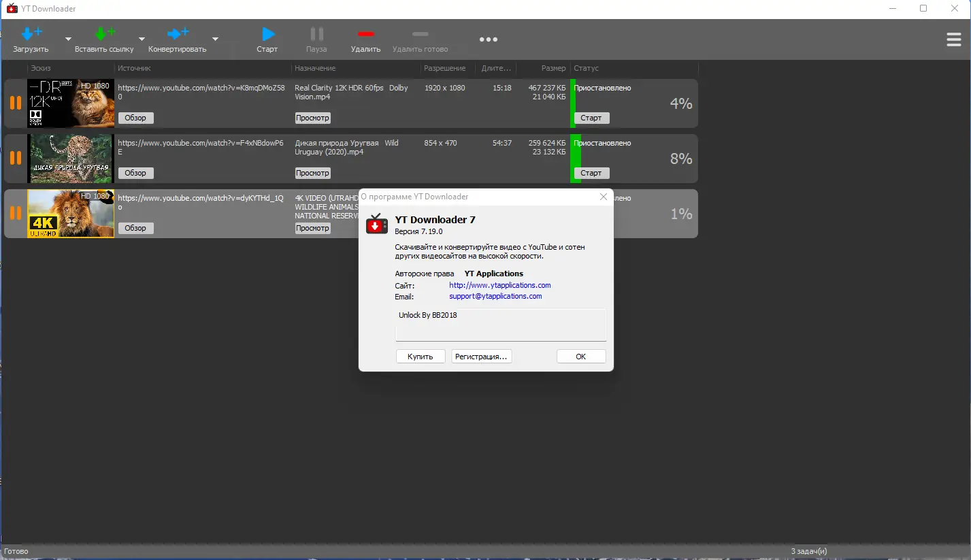Select the Вставить ссылку paste-link icon
971x560 pixels.
point(104,32)
